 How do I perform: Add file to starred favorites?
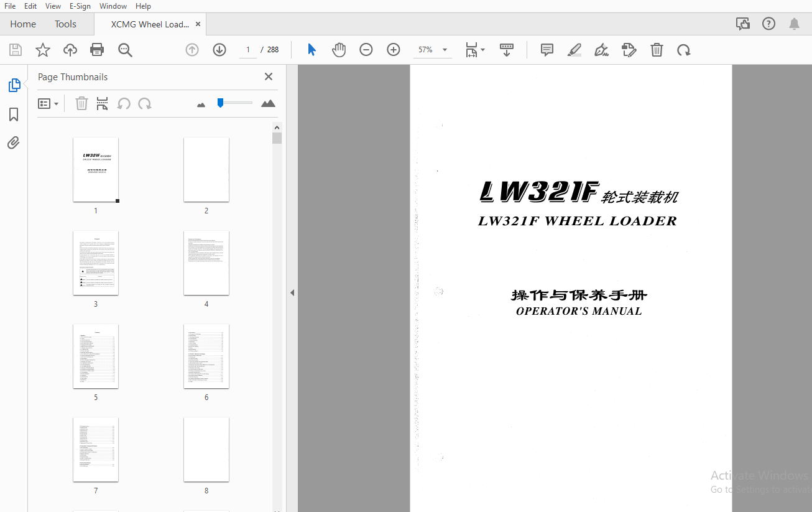point(43,50)
